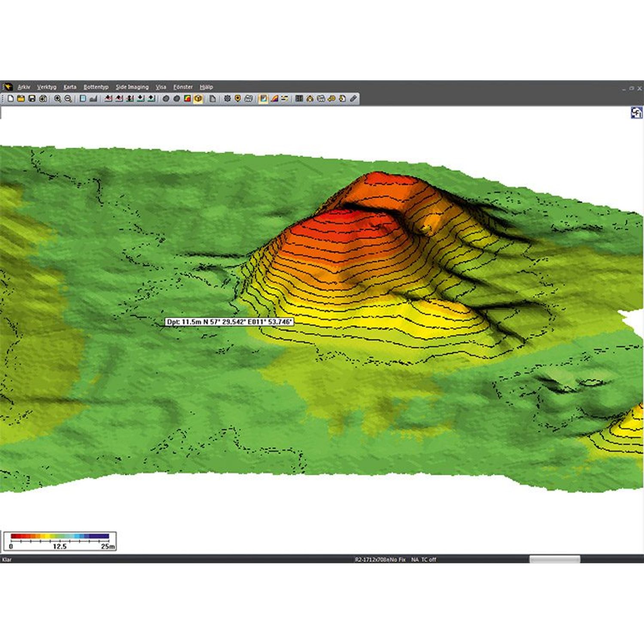Image resolution: width=644 pixels, height=644 pixels.
Task: Click the NA TC off status text
Action: pyautogui.click(x=424, y=559)
